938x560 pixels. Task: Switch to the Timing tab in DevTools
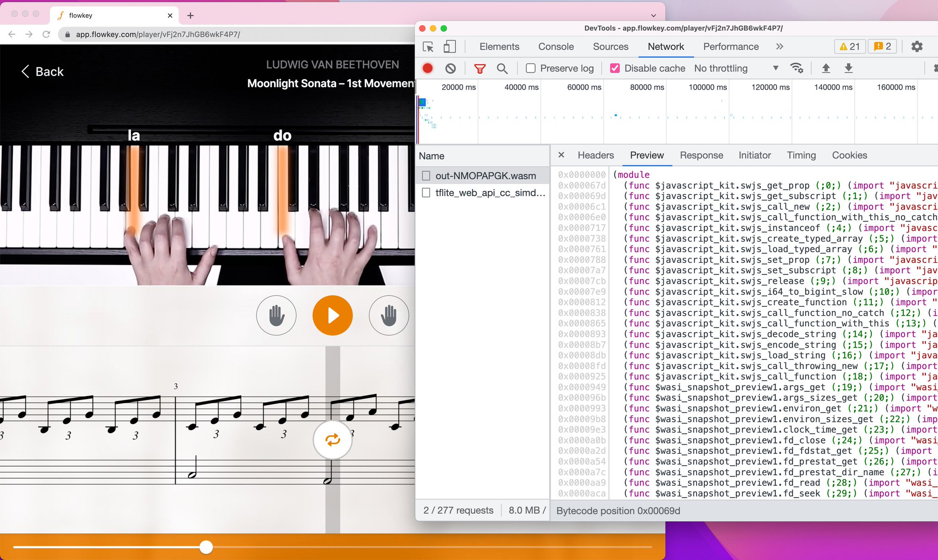[801, 155]
